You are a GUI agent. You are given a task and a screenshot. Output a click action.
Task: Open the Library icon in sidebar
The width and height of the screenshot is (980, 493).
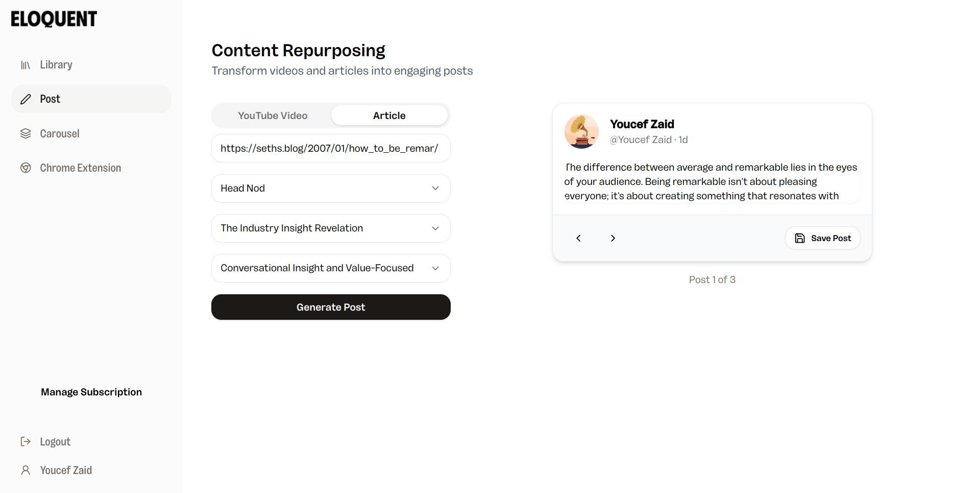pyautogui.click(x=26, y=65)
